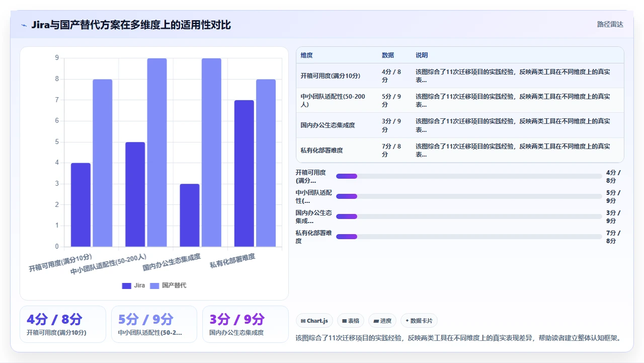Select table row 国内办公生态集成度
Viewport: 644px width, 363px height.
point(460,125)
